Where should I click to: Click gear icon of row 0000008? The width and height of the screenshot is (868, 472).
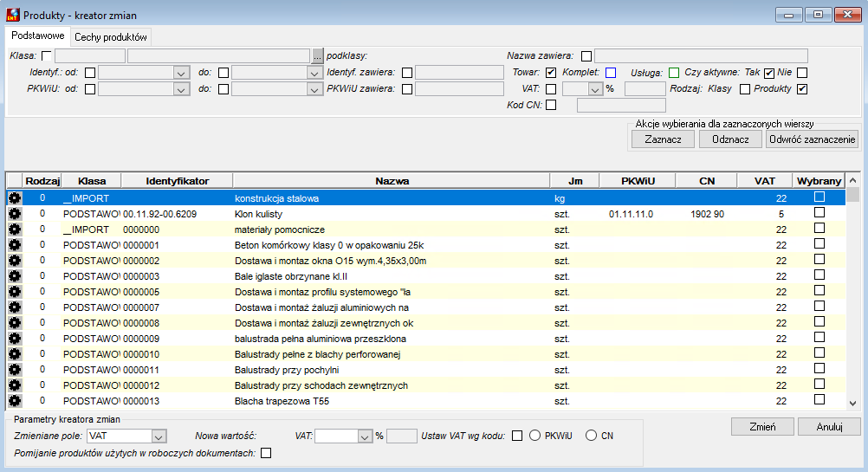(x=15, y=322)
